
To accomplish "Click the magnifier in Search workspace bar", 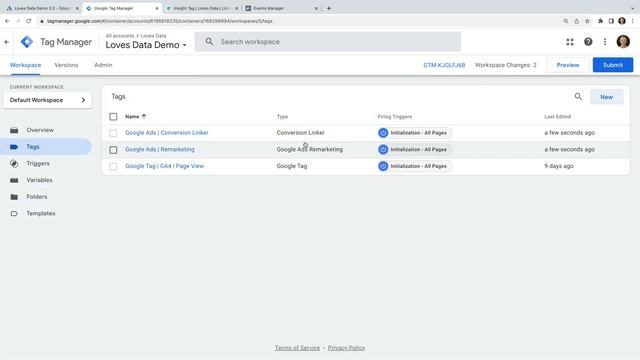I will coord(209,42).
